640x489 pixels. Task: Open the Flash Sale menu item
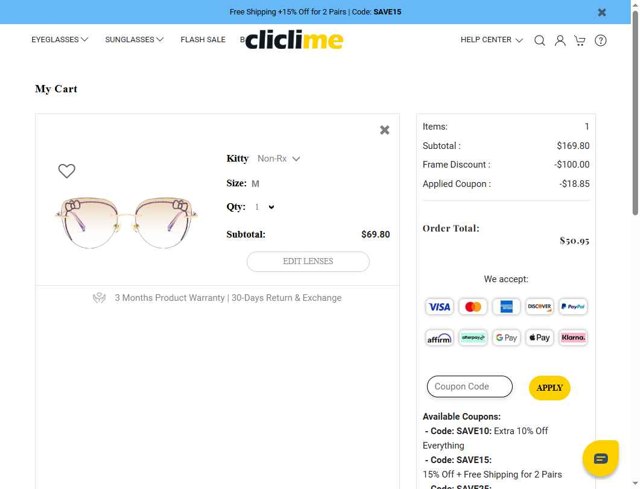(203, 40)
